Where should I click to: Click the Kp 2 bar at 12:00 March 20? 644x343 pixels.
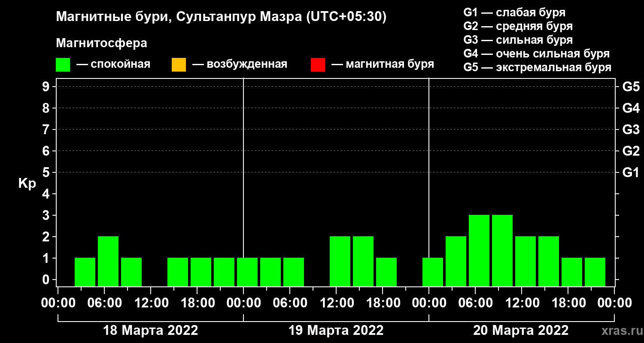[526, 261]
